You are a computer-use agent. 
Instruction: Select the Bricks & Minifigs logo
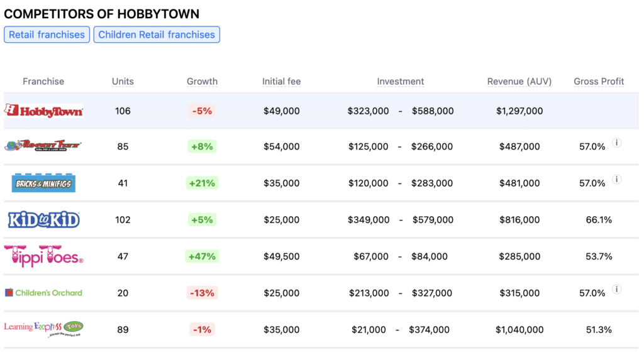[x=43, y=183]
